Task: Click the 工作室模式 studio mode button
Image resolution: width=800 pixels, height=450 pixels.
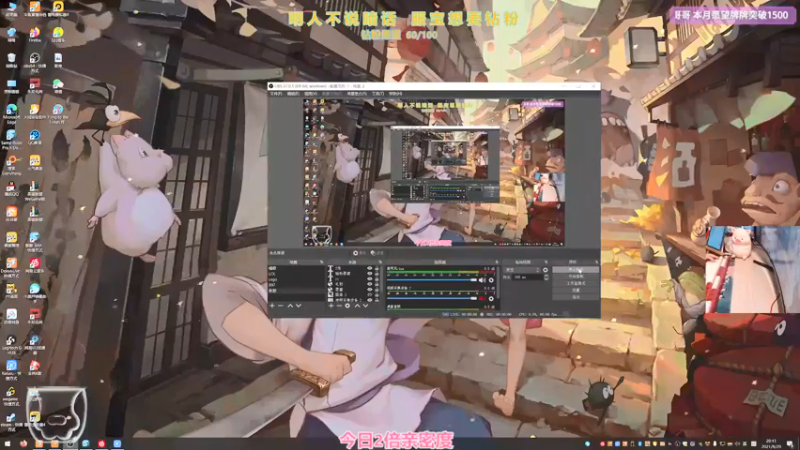Action: [576, 283]
